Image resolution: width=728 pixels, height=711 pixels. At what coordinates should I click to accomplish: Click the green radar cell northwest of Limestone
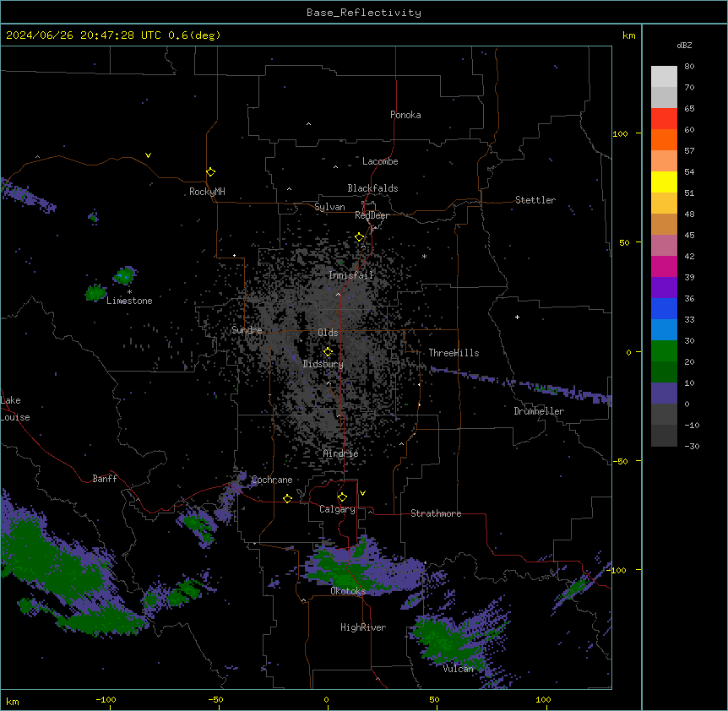[x=124, y=275]
